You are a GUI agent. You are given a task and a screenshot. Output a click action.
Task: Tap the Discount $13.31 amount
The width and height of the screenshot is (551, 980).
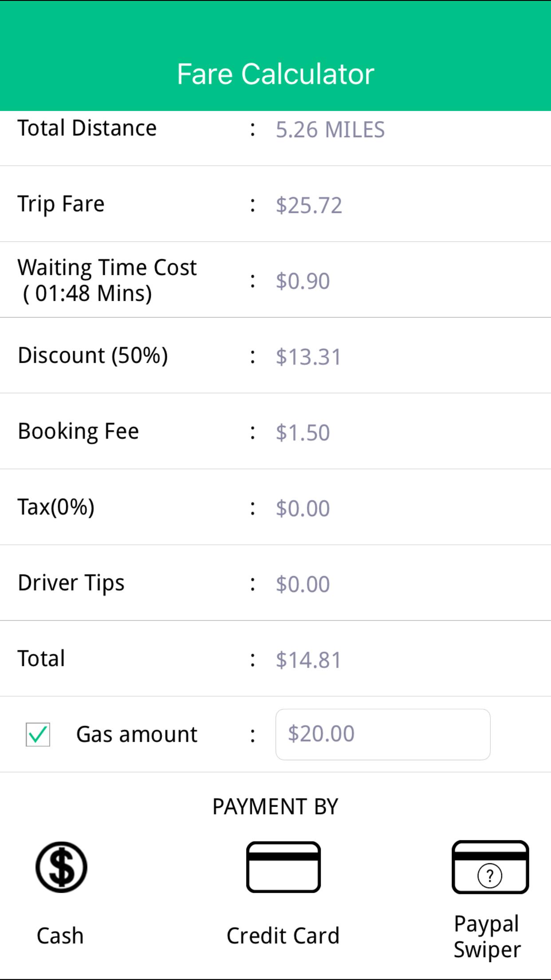click(x=308, y=357)
